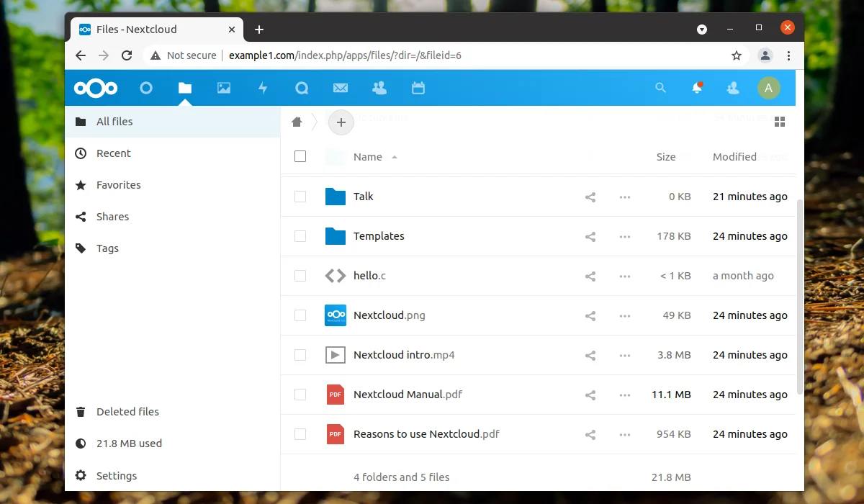Share the Templates folder
This screenshot has width=864, height=504.
[x=590, y=236]
